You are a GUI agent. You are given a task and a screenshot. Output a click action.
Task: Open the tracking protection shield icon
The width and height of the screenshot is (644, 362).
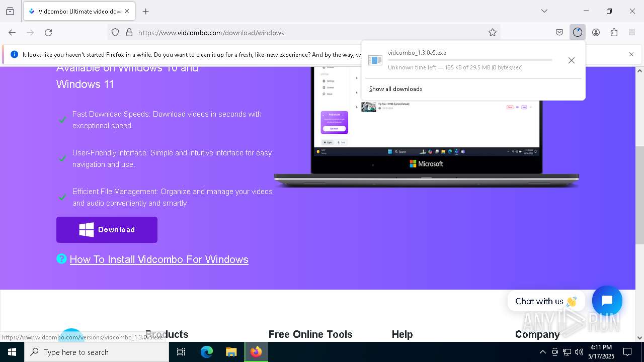click(115, 33)
